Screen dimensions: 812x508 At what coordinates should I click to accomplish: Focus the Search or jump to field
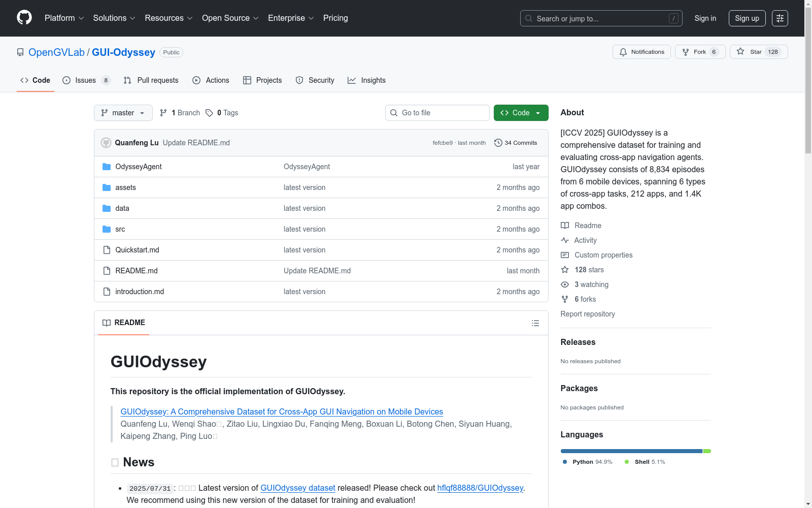click(x=601, y=18)
